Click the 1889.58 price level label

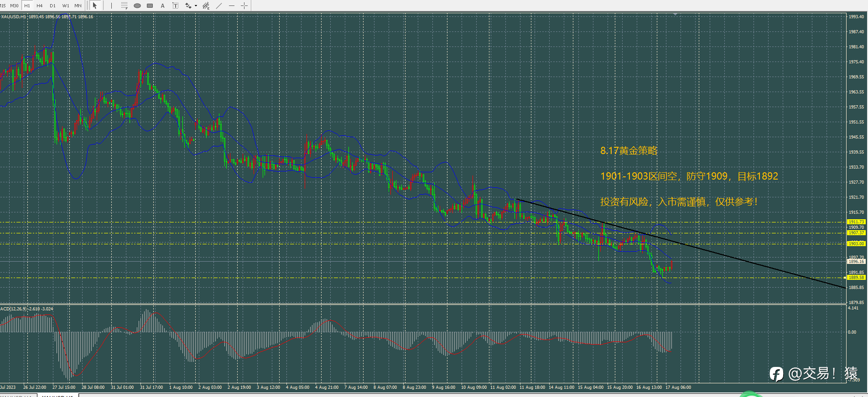coord(856,278)
